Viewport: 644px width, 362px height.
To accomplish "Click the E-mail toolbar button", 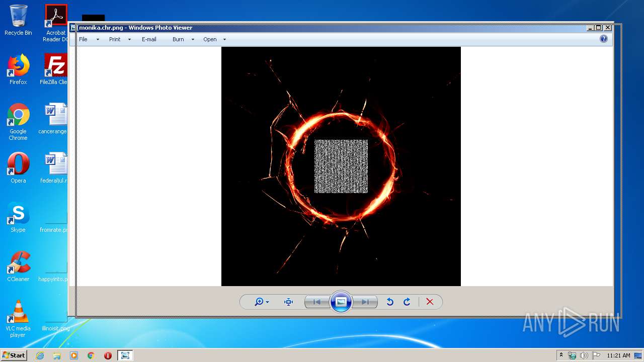I will (149, 39).
